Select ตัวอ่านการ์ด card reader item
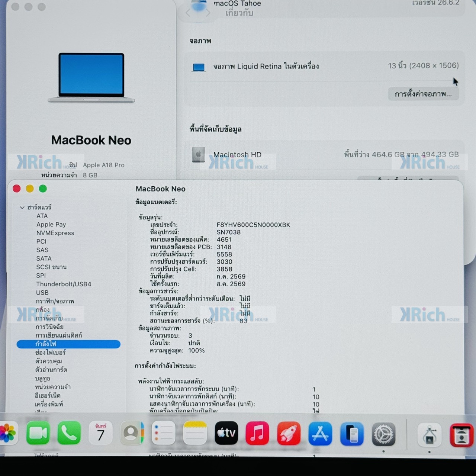This screenshot has width=476, height=476. [51, 370]
